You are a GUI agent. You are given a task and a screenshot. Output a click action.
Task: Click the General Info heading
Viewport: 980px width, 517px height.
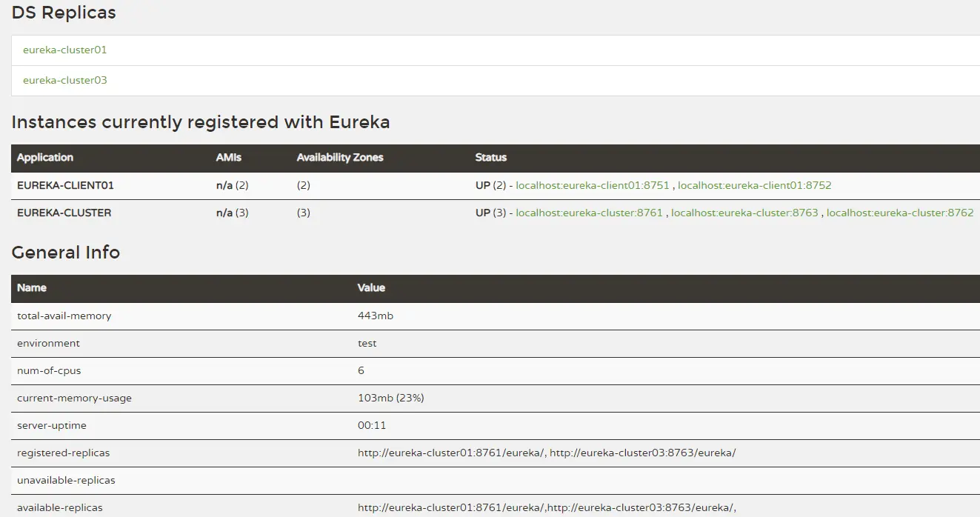pos(66,253)
